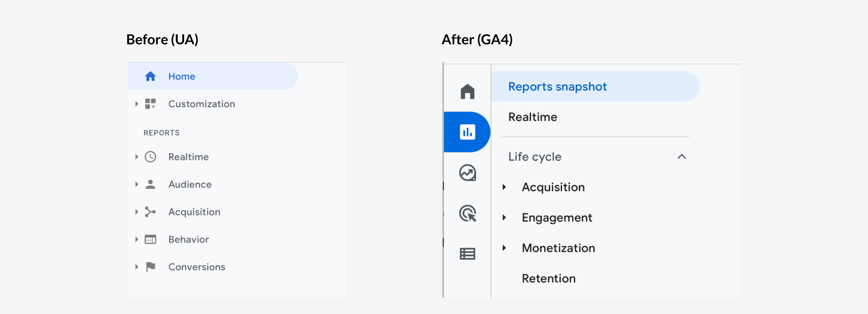The width and height of the screenshot is (868, 314).
Task: Open the GA4 Explore trend circle icon
Action: (x=467, y=173)
